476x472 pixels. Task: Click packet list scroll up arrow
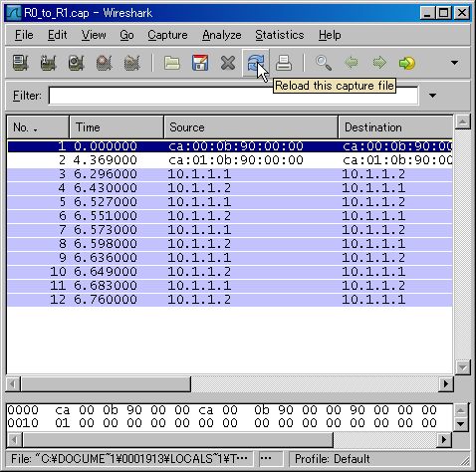coord(462,121)
